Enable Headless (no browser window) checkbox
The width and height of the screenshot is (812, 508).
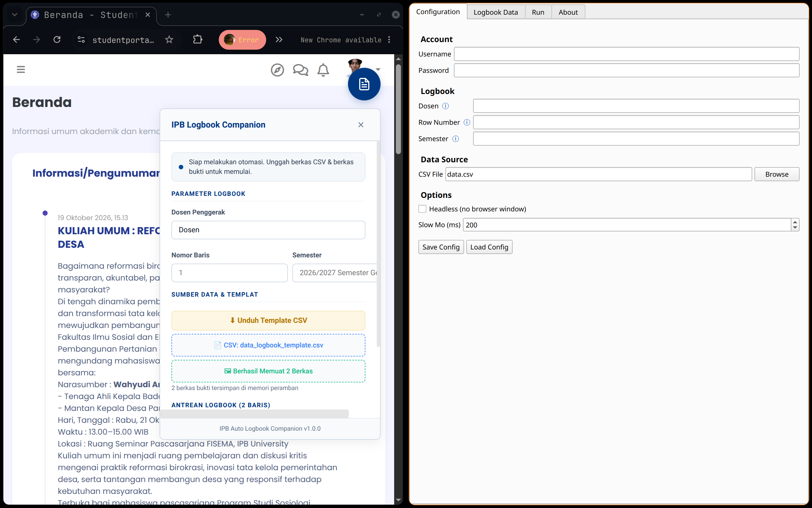coord(422,209)
